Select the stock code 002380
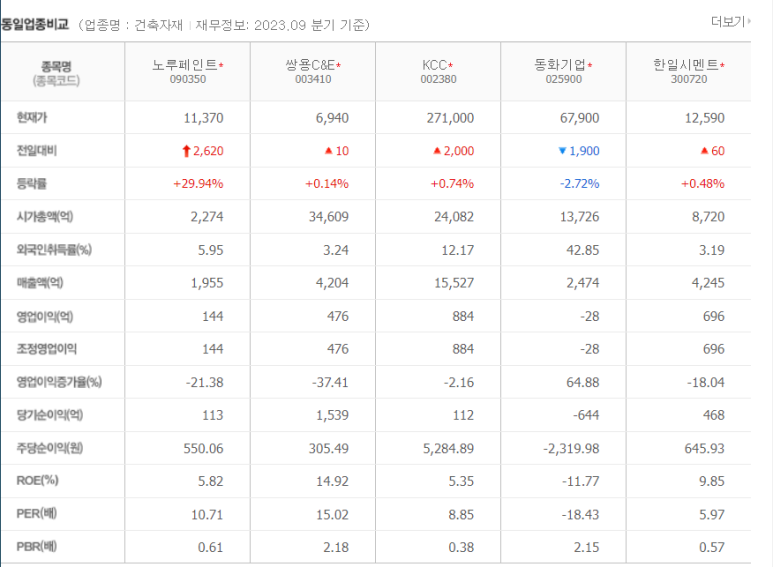The width and height of the screenshot is (773, 567). [438, 79]
